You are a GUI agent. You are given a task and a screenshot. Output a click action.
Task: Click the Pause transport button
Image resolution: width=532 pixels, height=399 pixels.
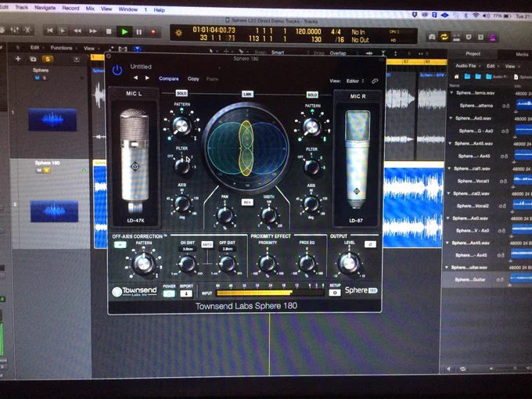(138, 32)
